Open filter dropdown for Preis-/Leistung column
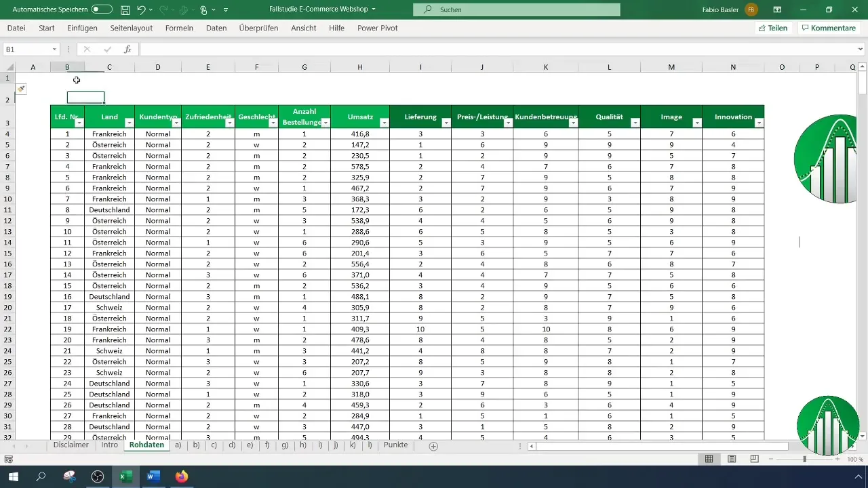868x488 pixels. pyautogui.click(x=509, y=123)
